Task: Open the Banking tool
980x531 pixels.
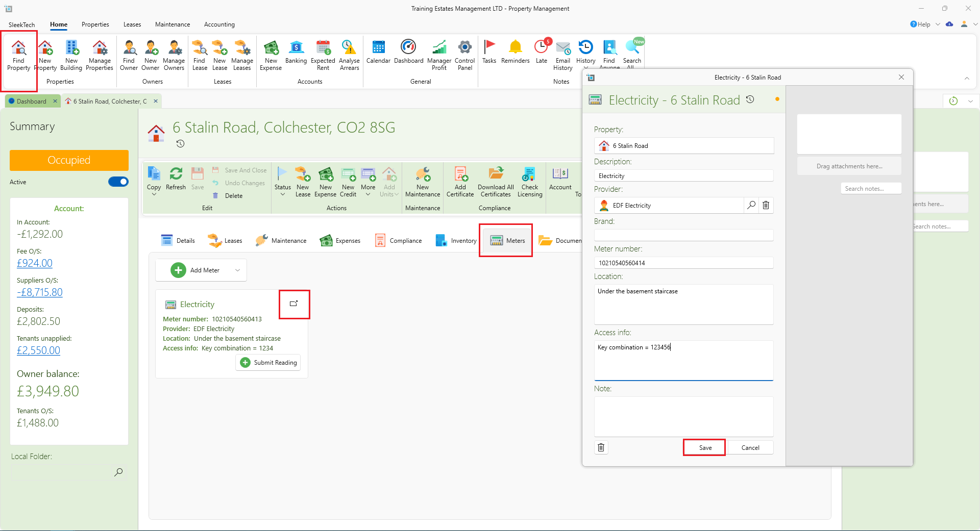Action: 296,52
